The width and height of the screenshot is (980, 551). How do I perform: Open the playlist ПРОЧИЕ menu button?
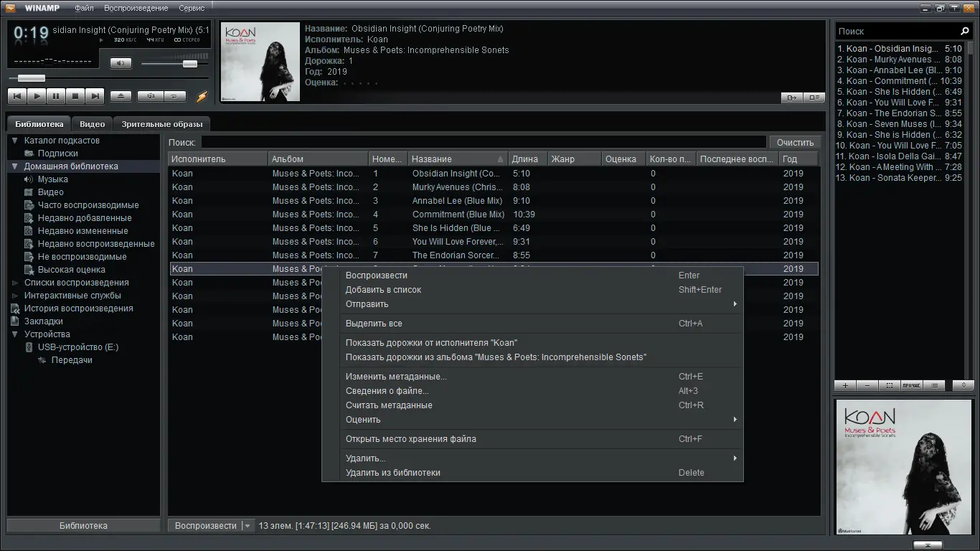click(x=911, y=385)
